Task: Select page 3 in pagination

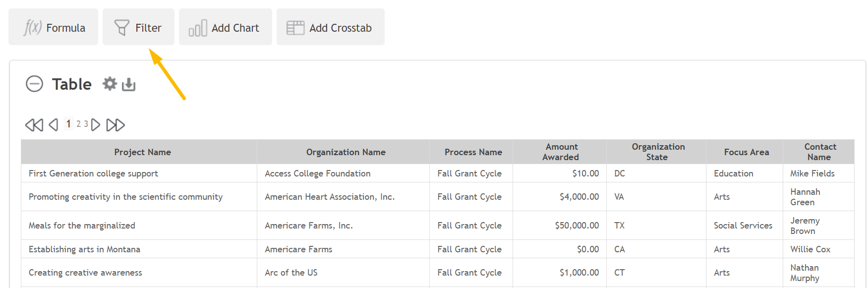Action: 86,124
